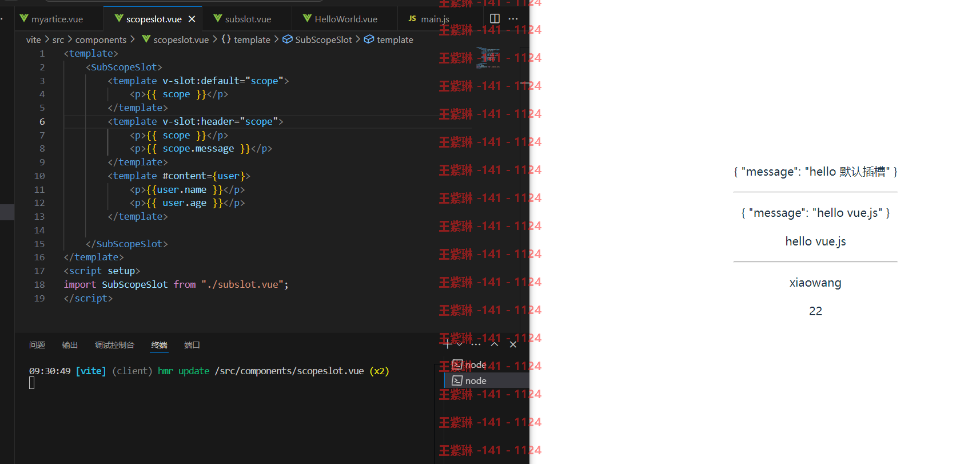Open the HelloWorld.vue tab
This screenshot has width=980, height=464.
[340, 19]
